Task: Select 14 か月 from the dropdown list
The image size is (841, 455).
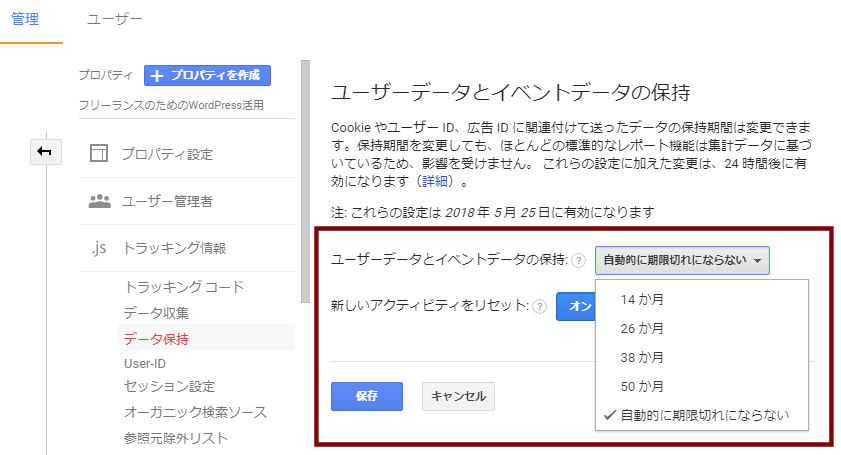Action: 642,299
